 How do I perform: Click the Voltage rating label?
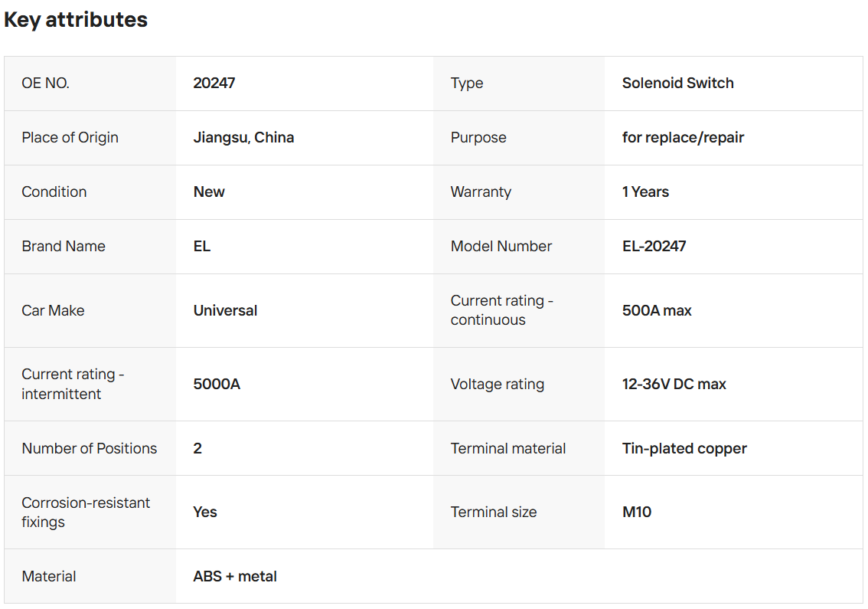tap(498, 384)
